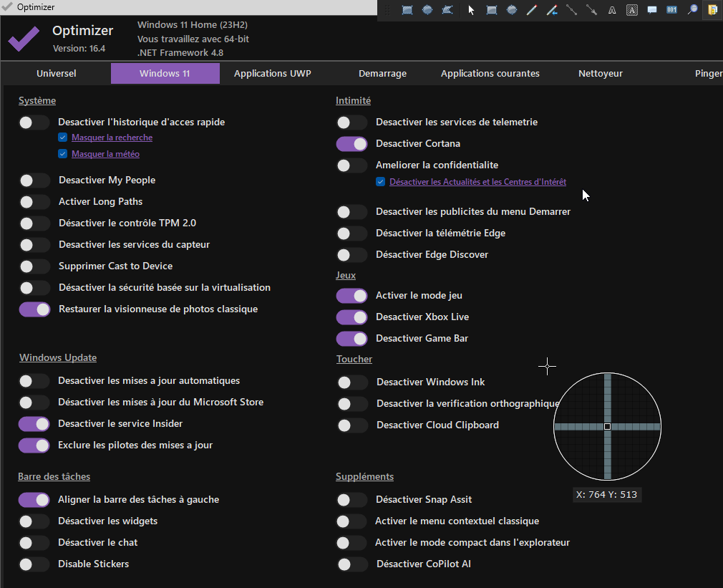The width and height of the screenshot is (723, 588).
Task: Enable Ameliorer la confidentialite switch
Action: tap(351, 165)
